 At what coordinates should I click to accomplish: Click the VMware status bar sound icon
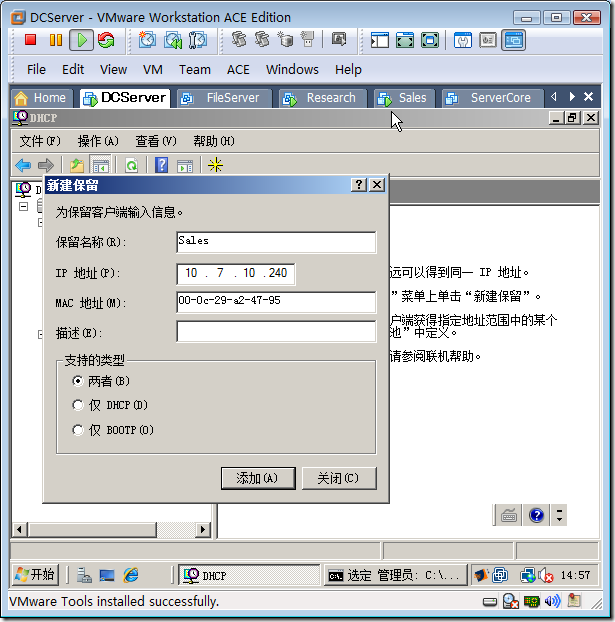pos(552,601)
